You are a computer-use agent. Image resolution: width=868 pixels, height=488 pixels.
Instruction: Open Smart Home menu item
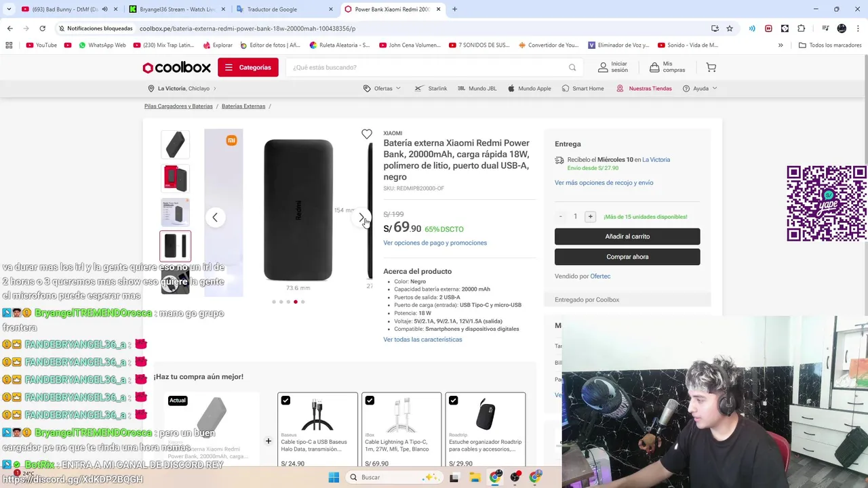click(x=583, y=89)
